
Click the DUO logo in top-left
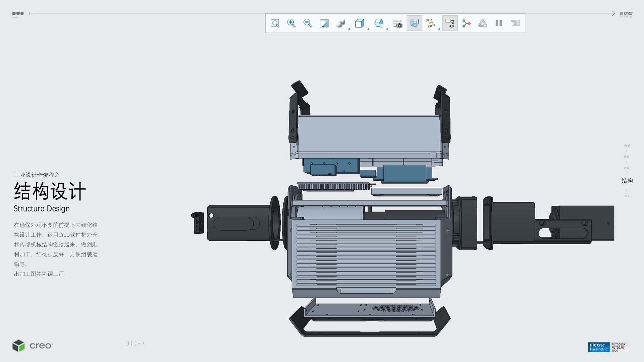coord(18,14)
